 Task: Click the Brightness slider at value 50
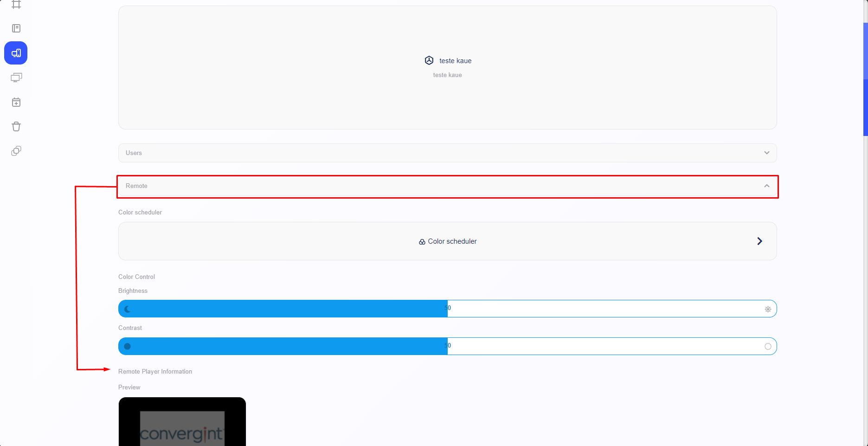tap(448, 309)
